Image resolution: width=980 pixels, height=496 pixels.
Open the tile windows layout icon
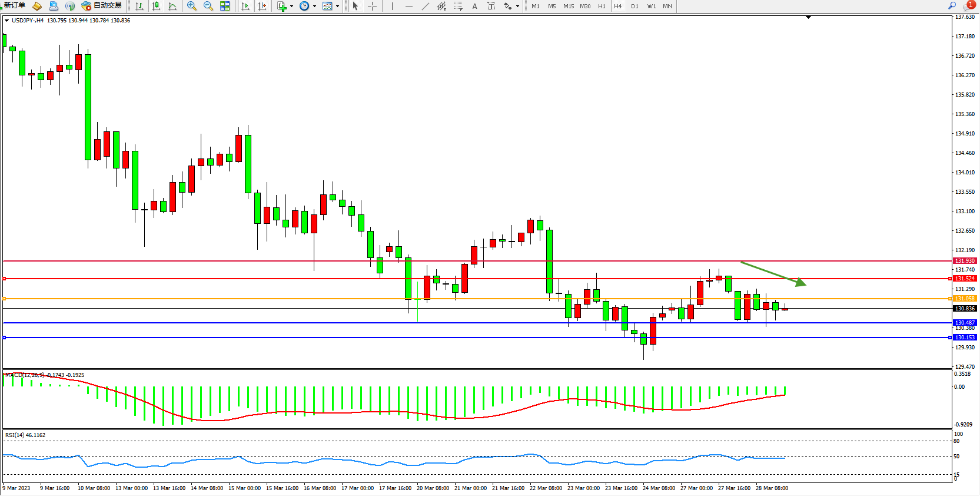point(225,6)
